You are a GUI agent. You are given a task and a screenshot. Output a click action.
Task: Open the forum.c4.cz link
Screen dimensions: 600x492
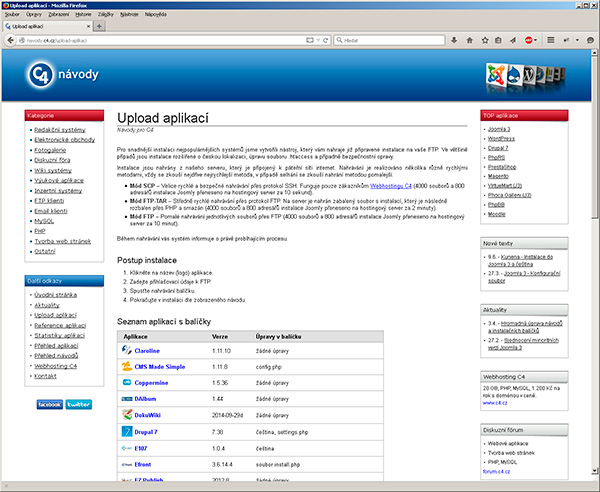pyautogui.click(x=497, y=471)
